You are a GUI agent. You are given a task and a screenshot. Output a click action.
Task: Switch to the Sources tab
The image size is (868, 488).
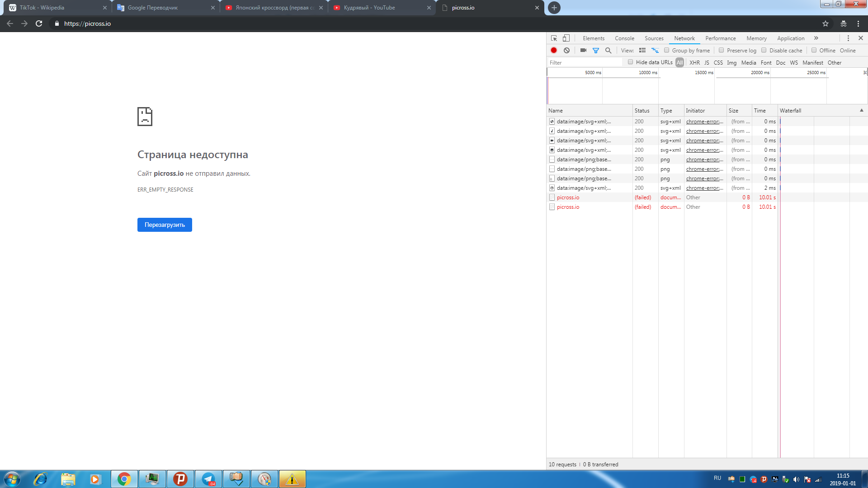coord(654,38)
